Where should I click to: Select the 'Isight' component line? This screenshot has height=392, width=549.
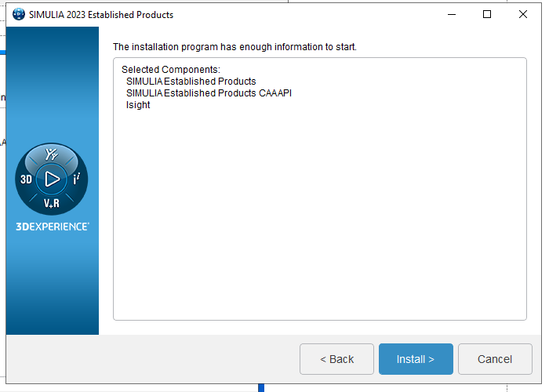138,105
